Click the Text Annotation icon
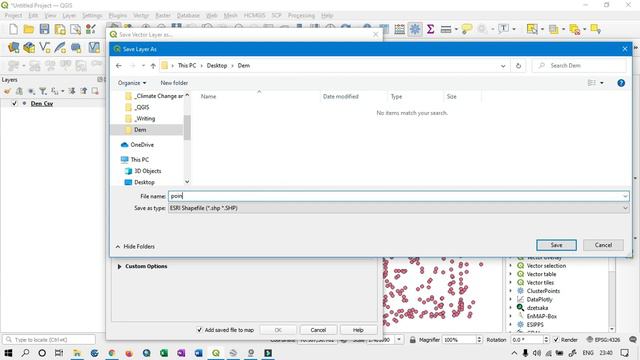The image size is (640, 360). pyautogui.click(x=504, y=29)
